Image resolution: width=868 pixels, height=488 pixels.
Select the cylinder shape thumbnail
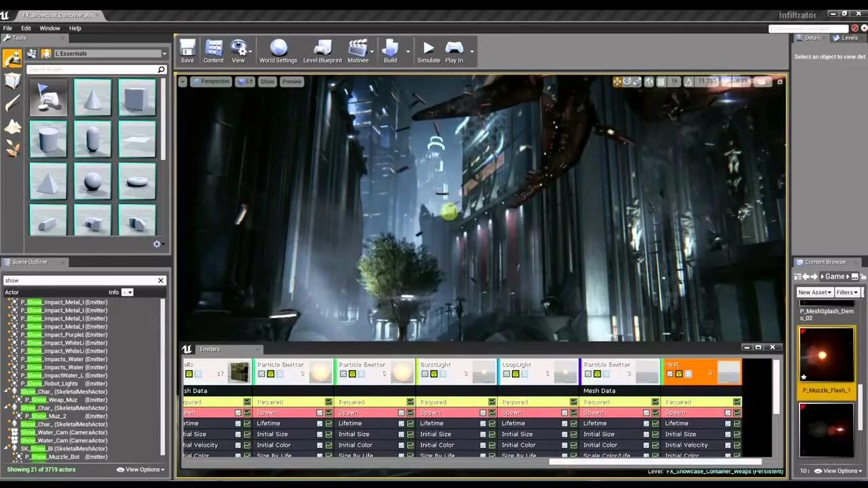[x=48, y=140]
